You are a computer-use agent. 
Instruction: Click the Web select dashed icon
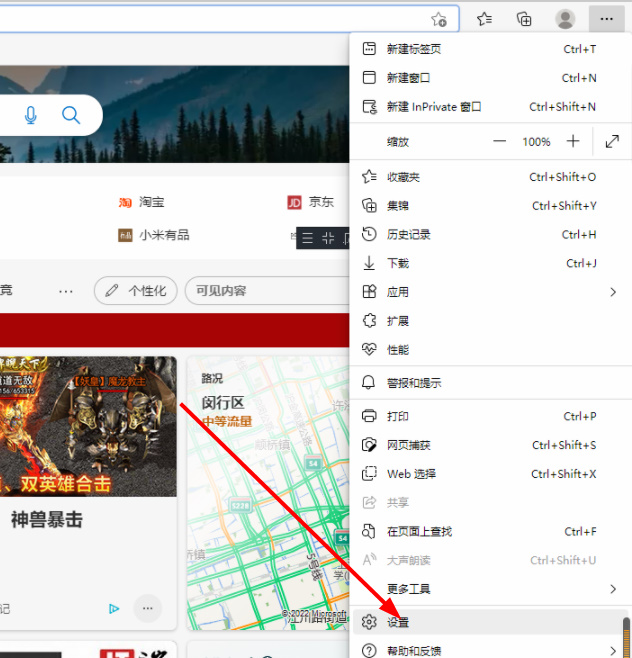coord(369,473)
